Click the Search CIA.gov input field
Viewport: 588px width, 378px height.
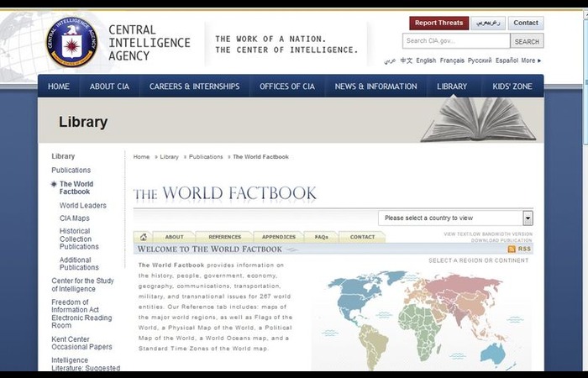tap(456, 41)
